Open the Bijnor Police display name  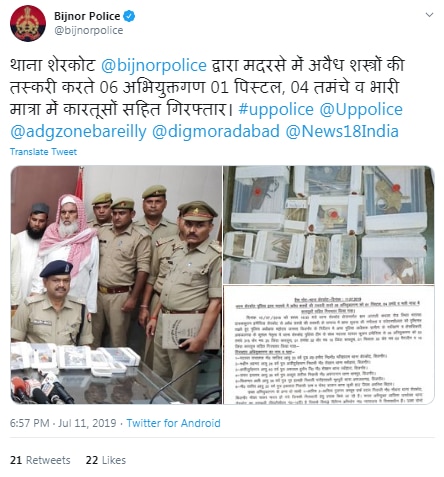pyautogui.click(x=87, y=16)
